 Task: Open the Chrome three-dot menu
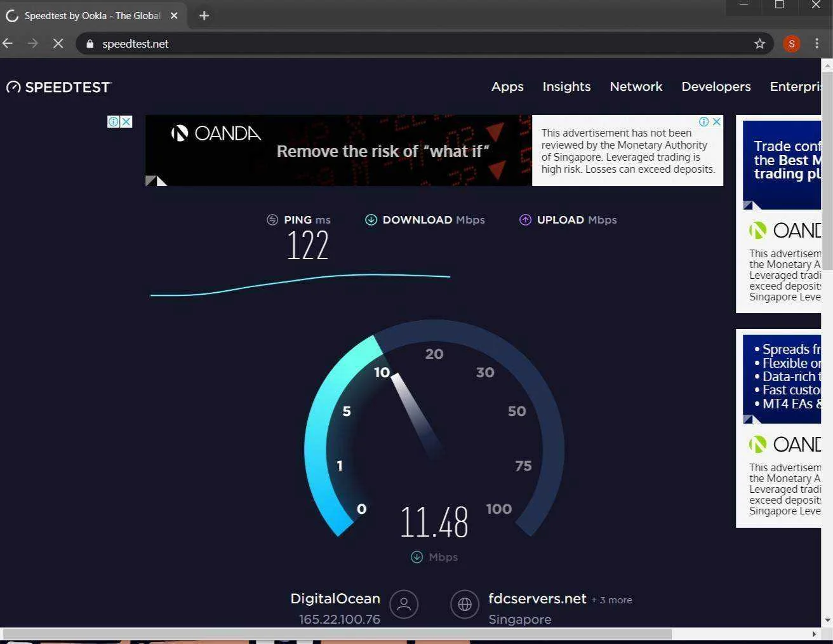[x=817, y=43]
